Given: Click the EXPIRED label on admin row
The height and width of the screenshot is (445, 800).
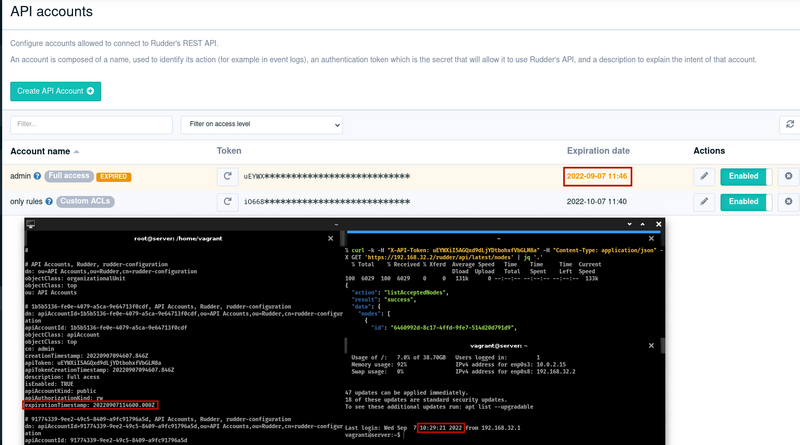Looking at the screenshot, I should click(x=113, y=177).
